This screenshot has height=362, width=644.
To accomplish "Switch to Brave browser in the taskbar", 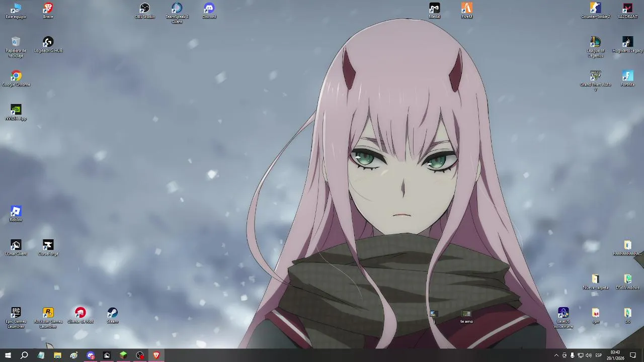I will point(156,355).
